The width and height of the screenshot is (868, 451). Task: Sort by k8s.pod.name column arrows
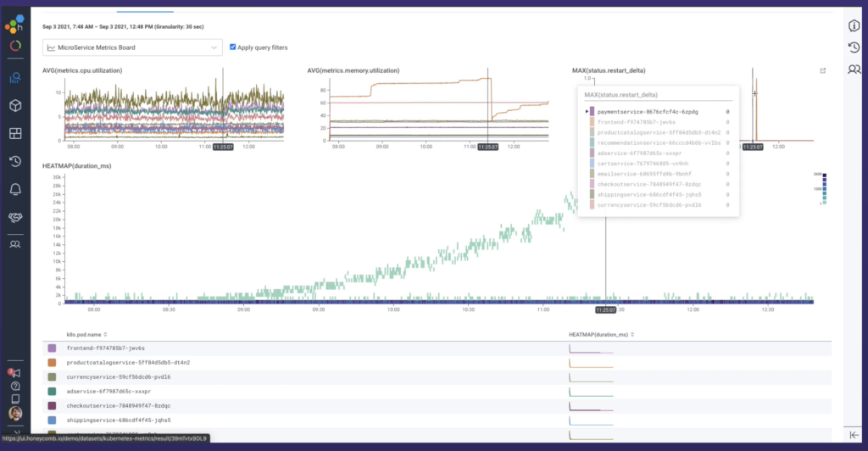(x=105, y=335)
